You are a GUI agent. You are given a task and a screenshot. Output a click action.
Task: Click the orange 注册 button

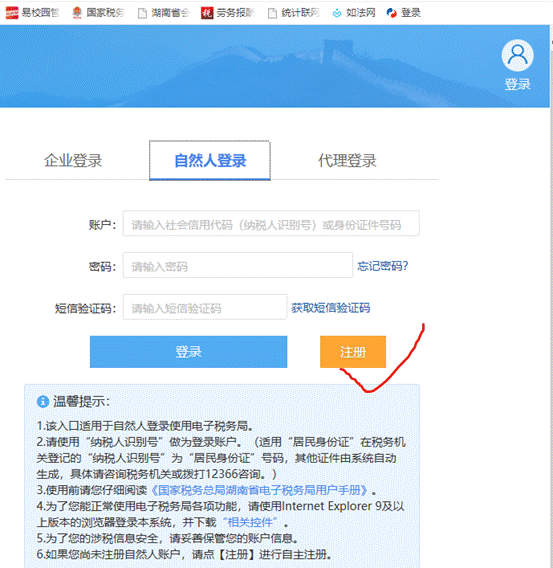point(353,352)
